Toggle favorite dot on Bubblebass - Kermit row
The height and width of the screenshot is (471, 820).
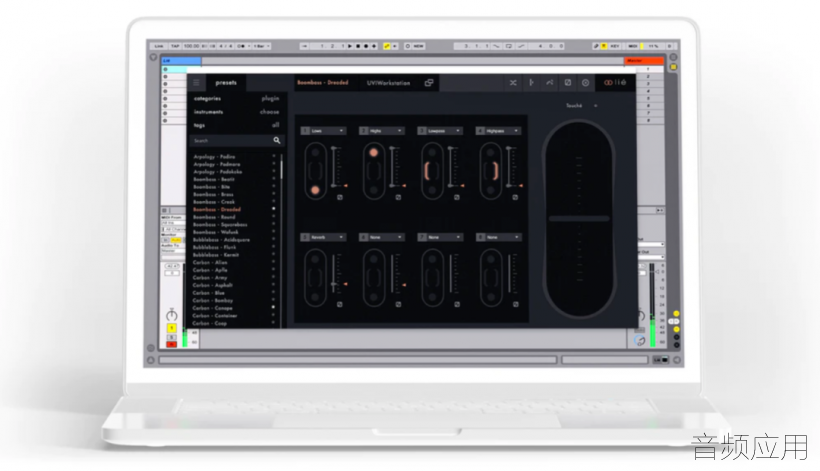273,255
